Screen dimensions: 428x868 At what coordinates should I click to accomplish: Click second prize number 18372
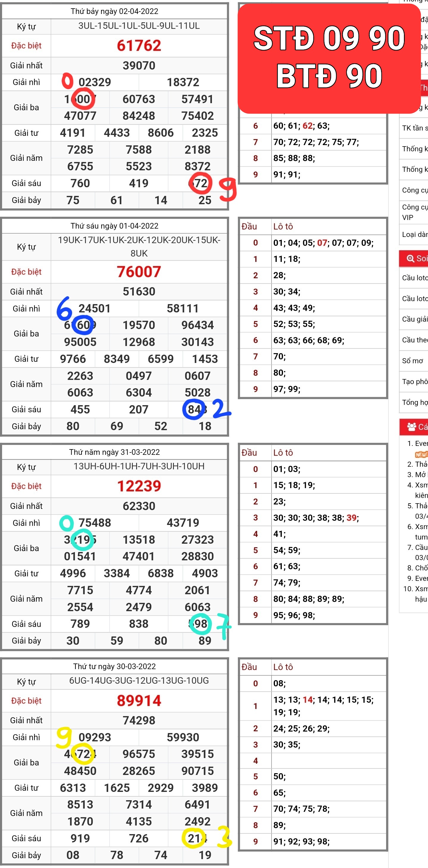tap(183, 82)
